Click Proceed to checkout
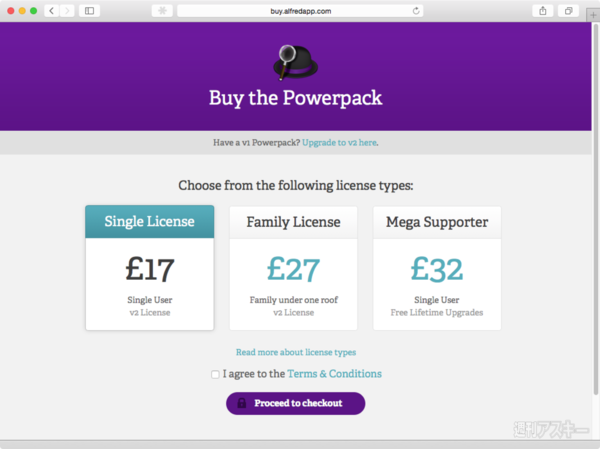The width and height of the screenshot is (600, 449). (295, 403)
